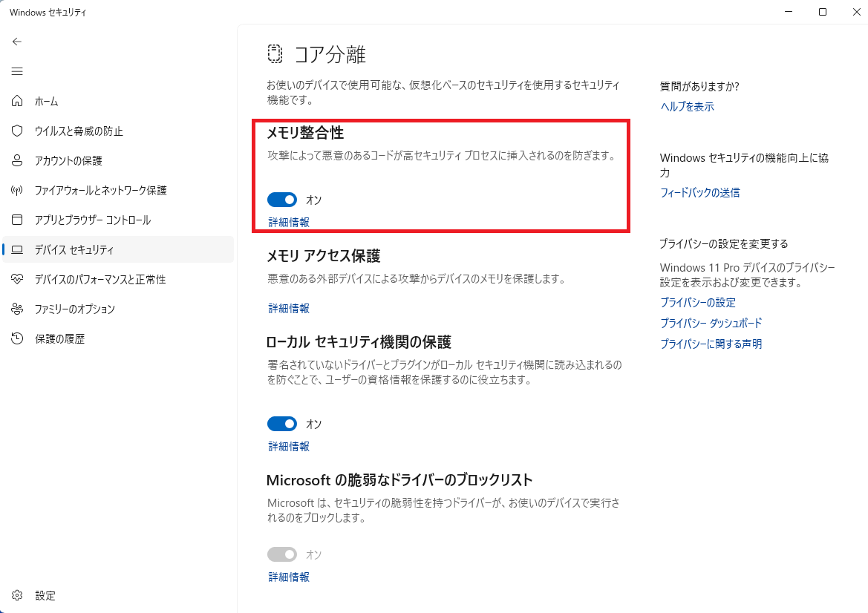Viewport: 868px width, 613px height.
Task: Click the メモリ アクセス保護 heading
Action: coord(323,255)
